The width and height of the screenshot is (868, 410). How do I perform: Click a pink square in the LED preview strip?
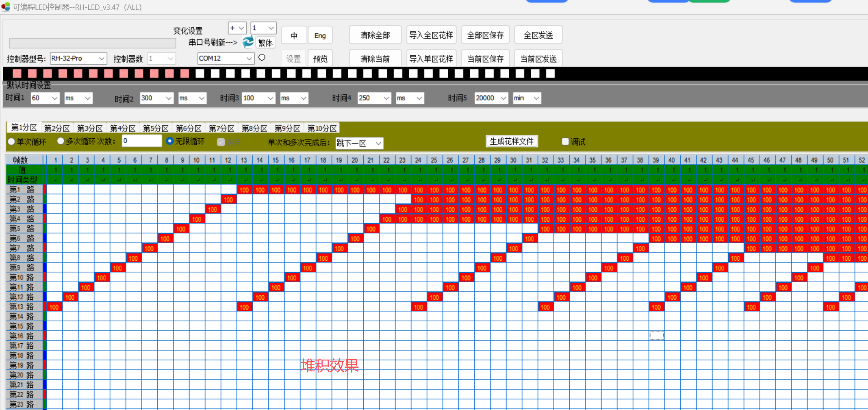(x=17, y=74)
